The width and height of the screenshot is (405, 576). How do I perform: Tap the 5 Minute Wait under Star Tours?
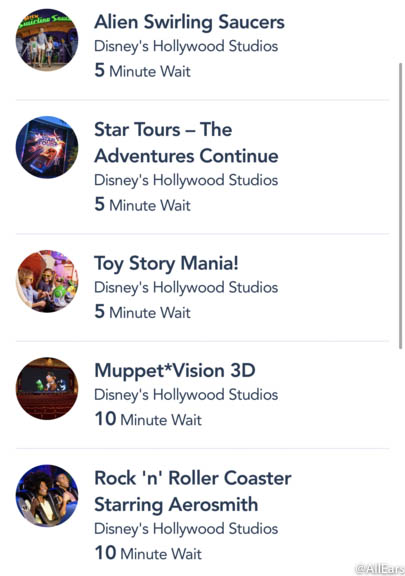[x=143, y=204]
